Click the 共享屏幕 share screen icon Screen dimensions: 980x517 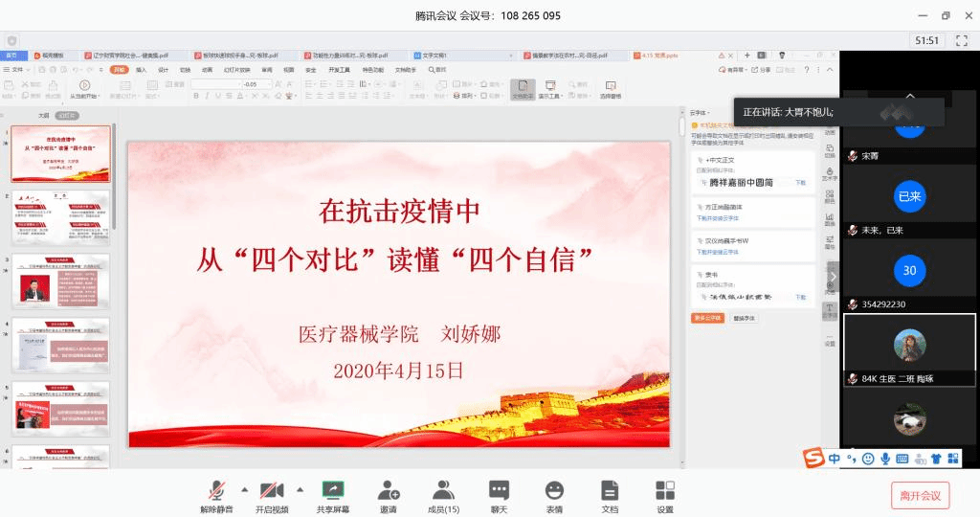(332, 496)
